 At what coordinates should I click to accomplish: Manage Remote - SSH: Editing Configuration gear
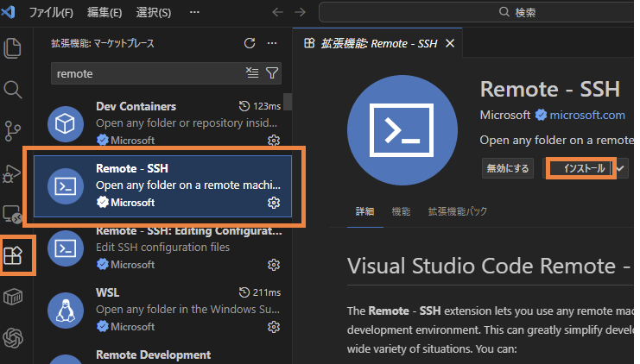274,265
